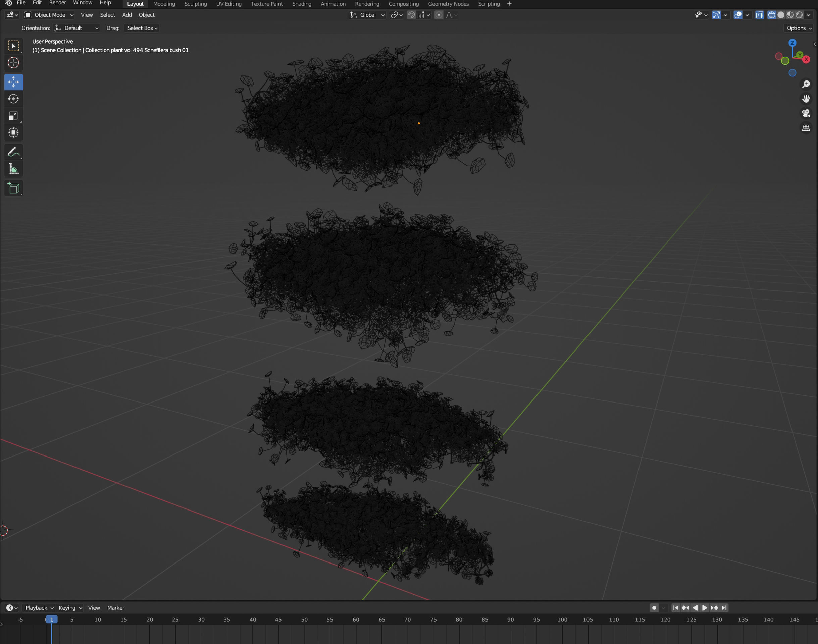Jump to the timeline start frame
The image size is (818, 644).
[675, 608]
